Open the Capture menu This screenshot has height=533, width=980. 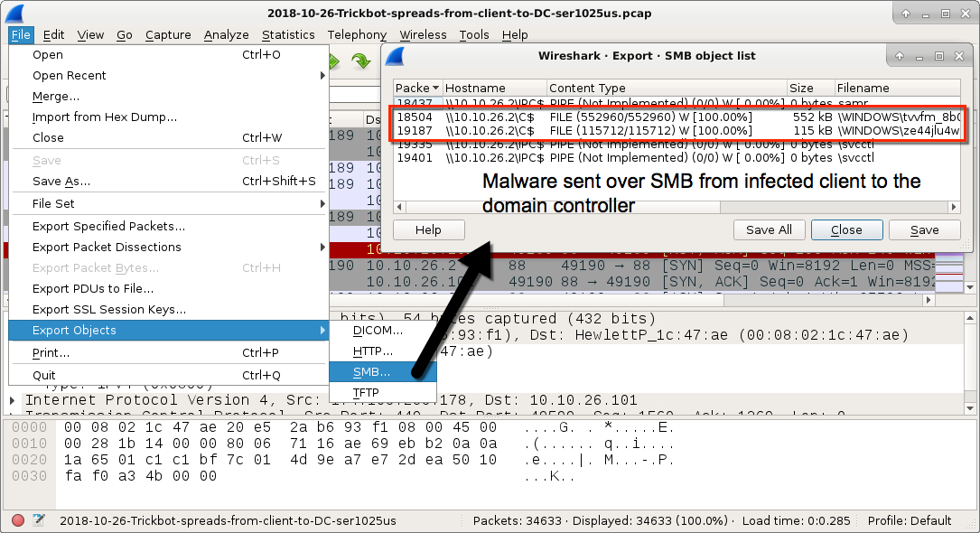click(168, 35)
